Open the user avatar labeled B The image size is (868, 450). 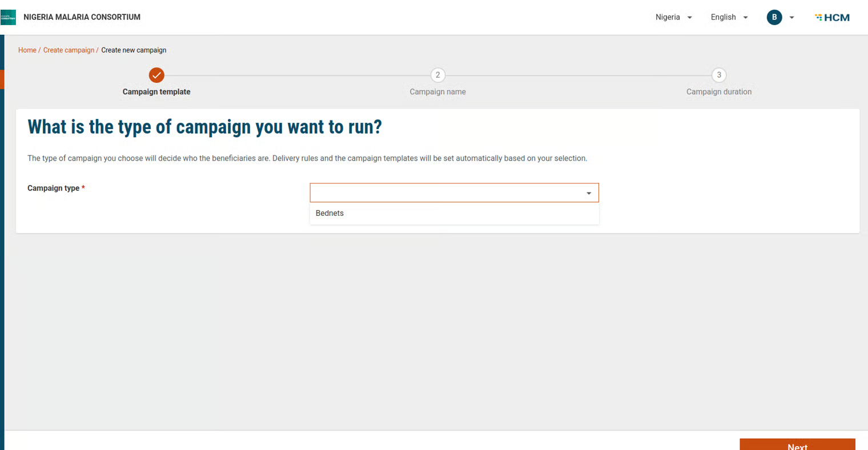click(x=774, y=17)
